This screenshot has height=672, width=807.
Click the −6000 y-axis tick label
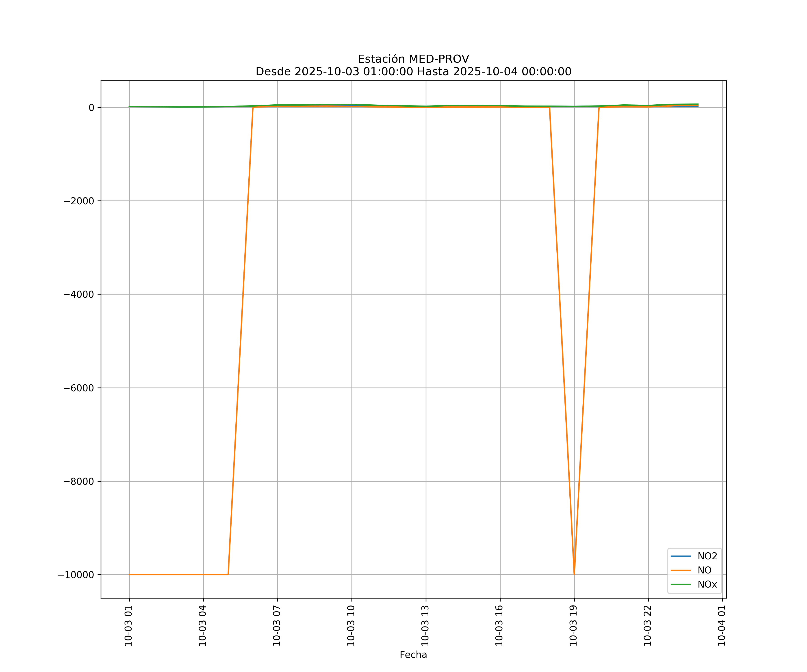[79, 388]
